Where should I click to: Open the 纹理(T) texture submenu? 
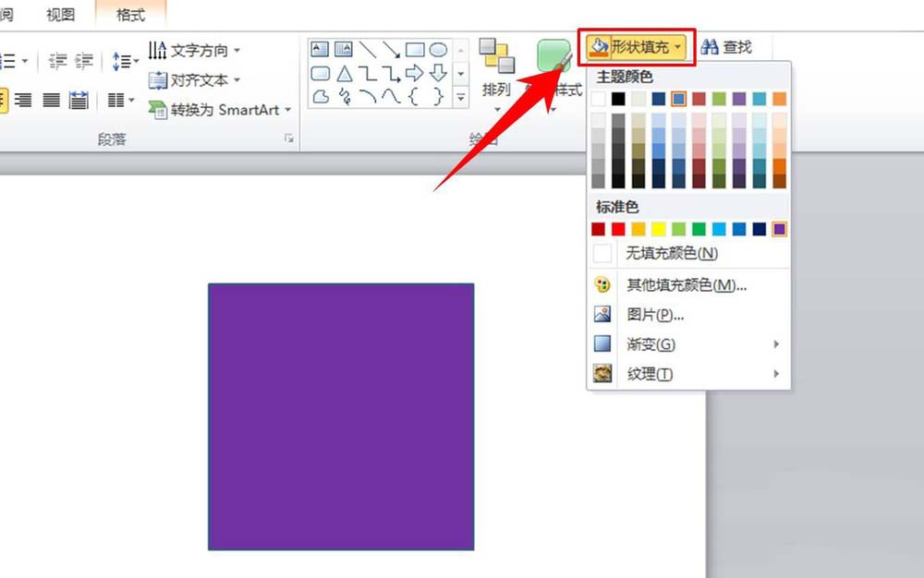pyautogui.click(x=689, y=373)
